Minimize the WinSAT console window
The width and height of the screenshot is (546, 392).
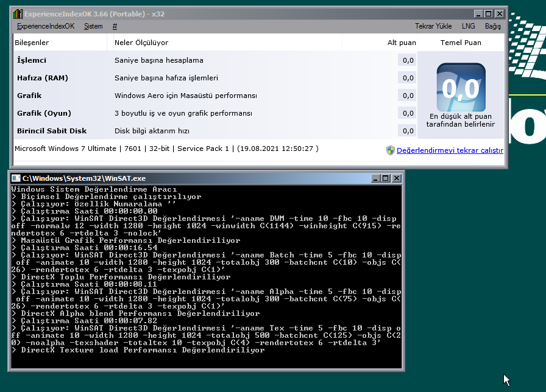[x=375, y=178]
